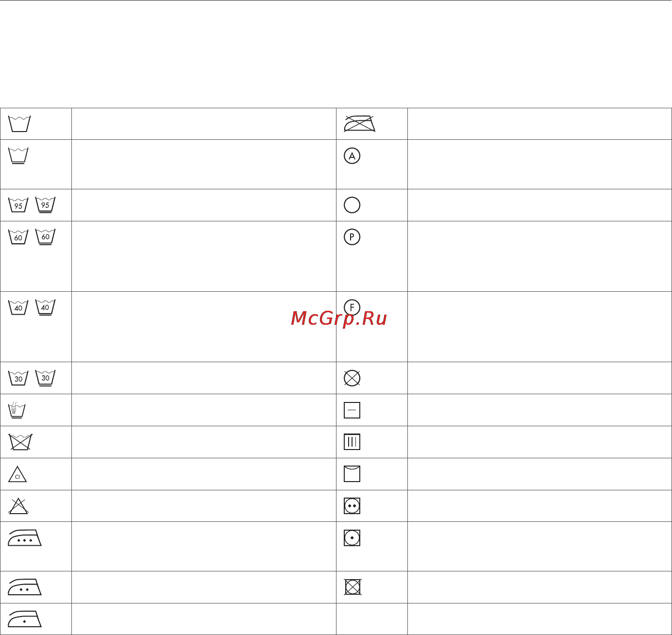Click the empty circle dry clean symbol
The height and width of the screenshot is (635, 672).
[352, 205]
